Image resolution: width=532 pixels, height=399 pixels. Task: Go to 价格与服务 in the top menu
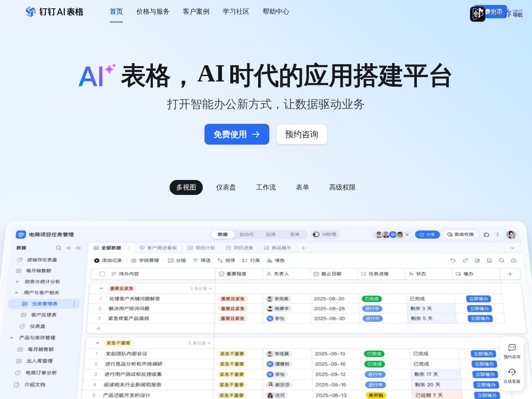point(153,12)
